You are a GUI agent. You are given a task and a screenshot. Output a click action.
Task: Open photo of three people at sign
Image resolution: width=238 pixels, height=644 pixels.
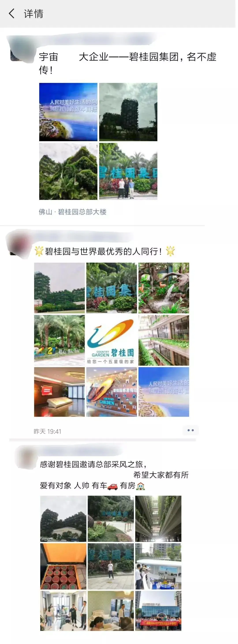point(128,171)
